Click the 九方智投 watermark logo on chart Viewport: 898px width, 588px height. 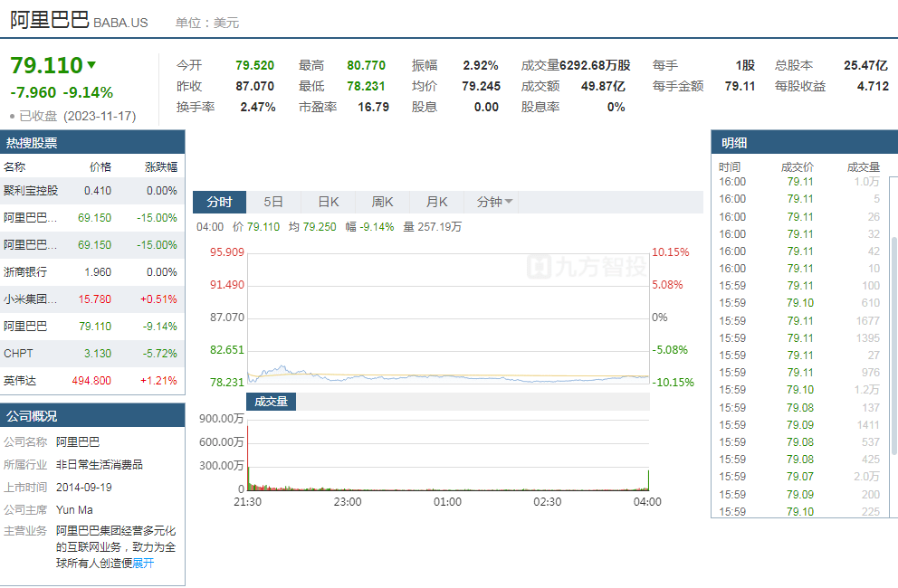click(x=588, y=266)
